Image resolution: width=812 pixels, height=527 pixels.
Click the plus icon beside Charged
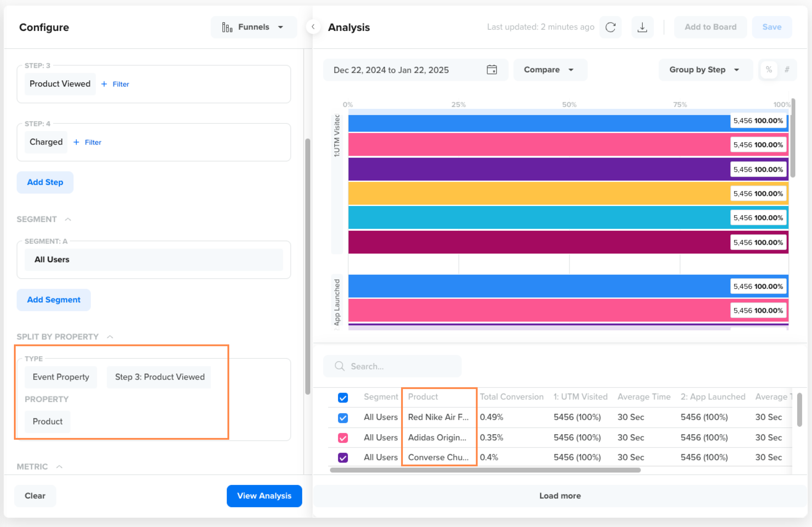(x=76, y=142)
